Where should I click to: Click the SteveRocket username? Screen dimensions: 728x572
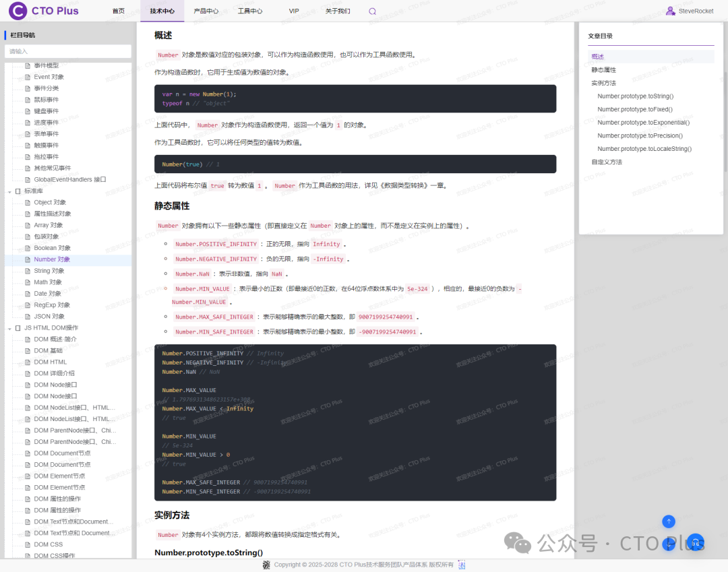(x=696, y=11)
